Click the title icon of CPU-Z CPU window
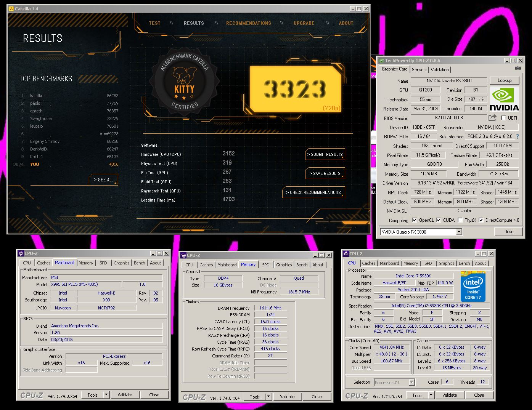Screen dimensions: 532x410 click(x=346, y=254)
